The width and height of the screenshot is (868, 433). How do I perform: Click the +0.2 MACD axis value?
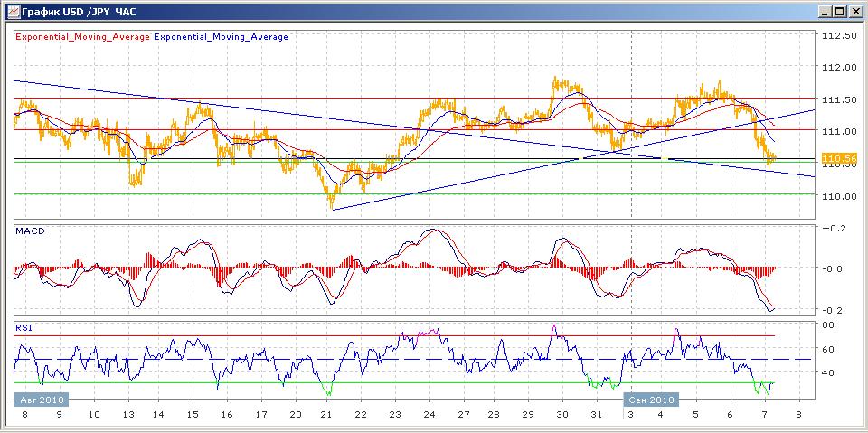click(835, 228)
